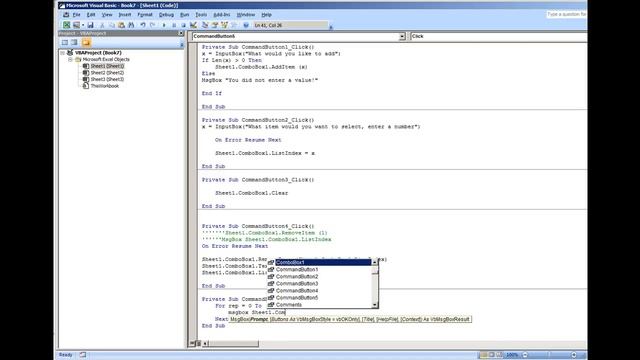The width and height of the screenshot is (640, 360).
Task: Click the Properties Window toolbar icon
Action: click(x=215, y=25)
